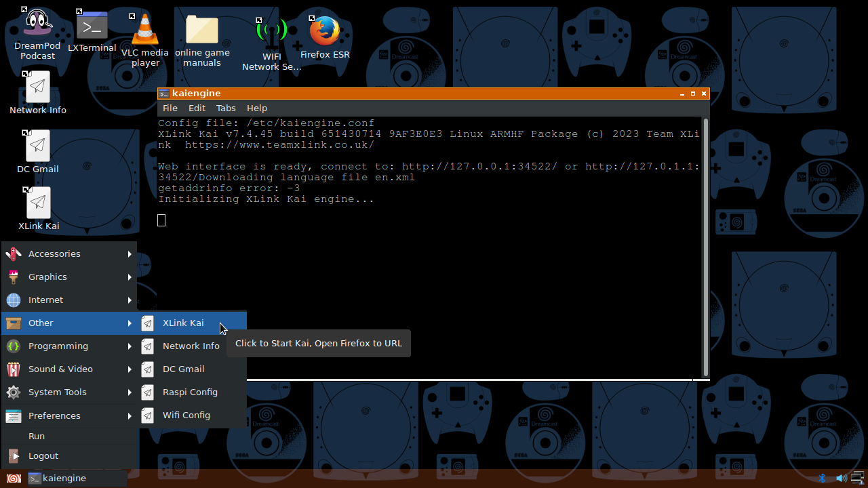Click the kaiengine window title bar icon
Viewport: 868px width, 488px height.
(x=163, y=94)
